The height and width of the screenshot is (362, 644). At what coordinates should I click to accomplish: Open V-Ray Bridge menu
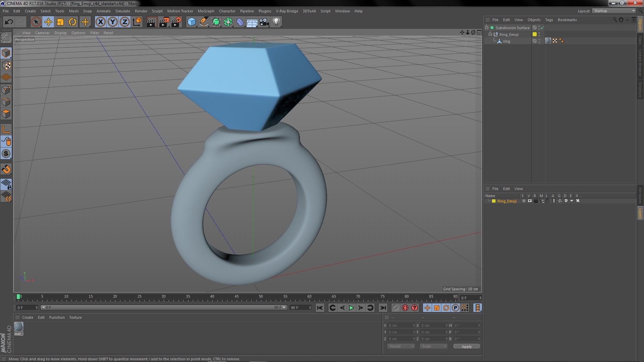287,11
